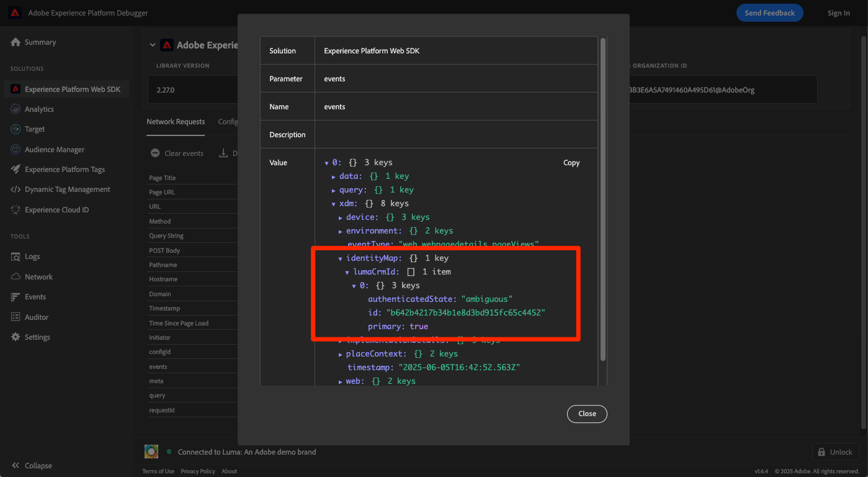Expand the environment node arrow
Viewport: 868px width, 477px height.
coord(341,232)
